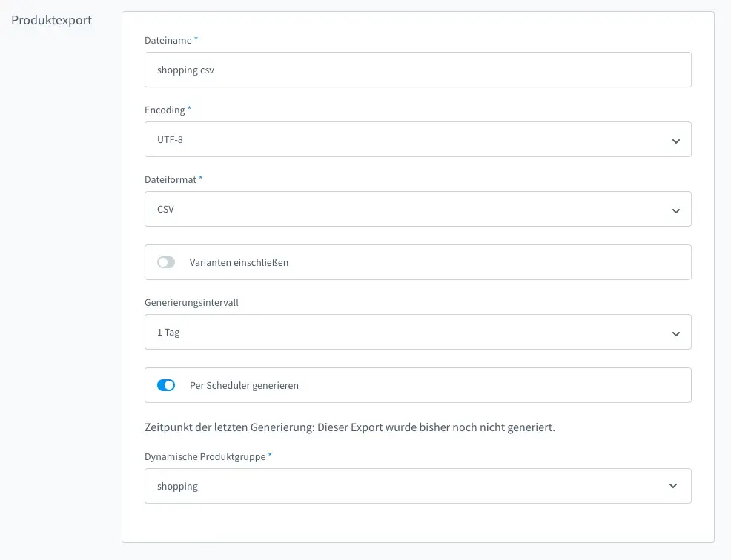The height and width of the screenshot is (560, 731).
Task: Click the 'Generierungsintervall' field label
Action: click(191, 302)
